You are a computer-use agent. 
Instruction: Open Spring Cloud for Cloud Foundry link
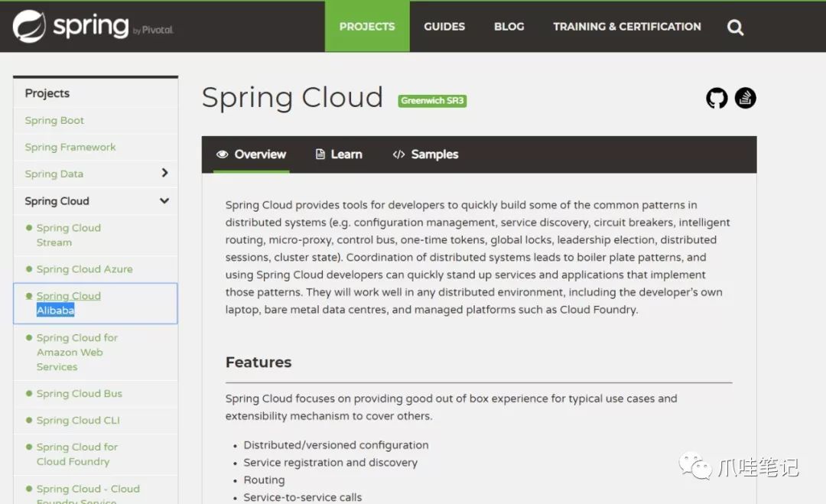coord(77,454)
